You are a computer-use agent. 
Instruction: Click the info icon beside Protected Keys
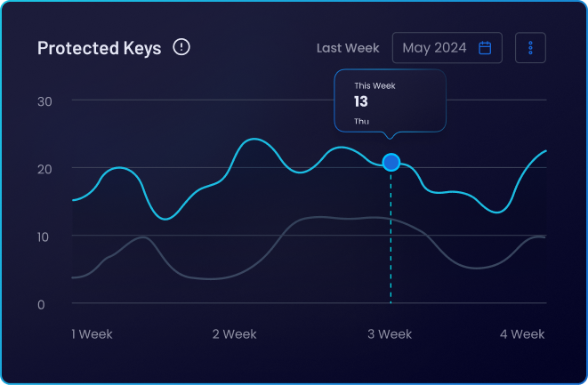[x=181, y=47]
